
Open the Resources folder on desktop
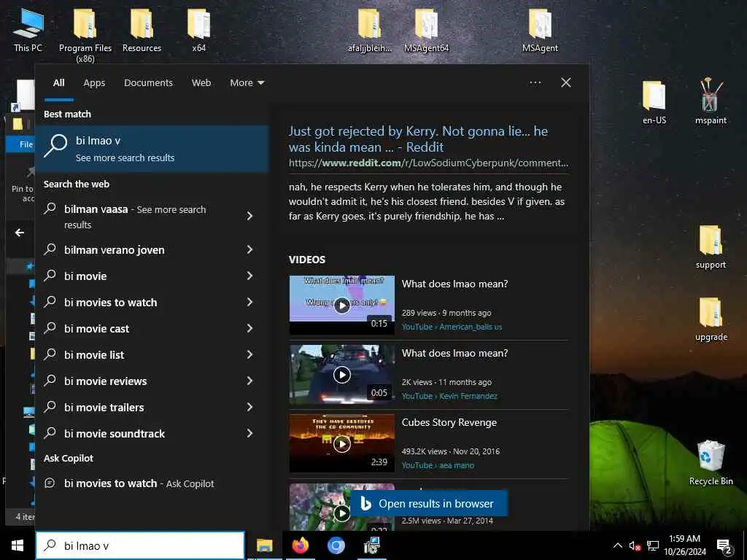tap(142, 29)
